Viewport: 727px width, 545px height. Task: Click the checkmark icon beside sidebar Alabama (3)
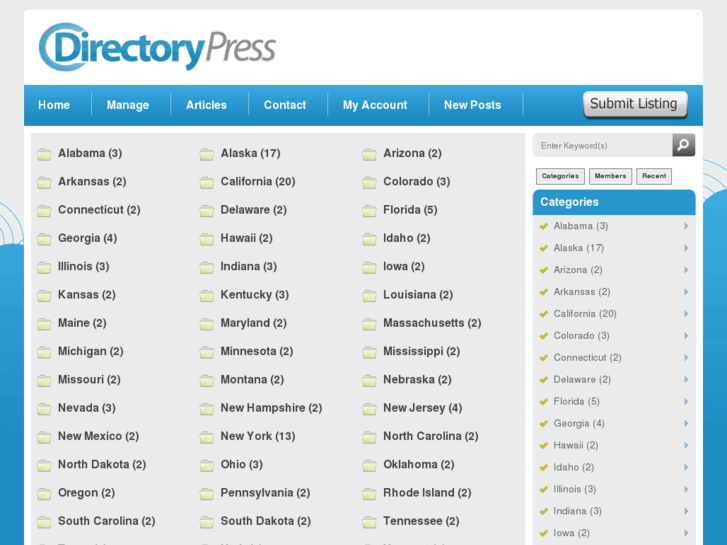(x=544, y=226)
